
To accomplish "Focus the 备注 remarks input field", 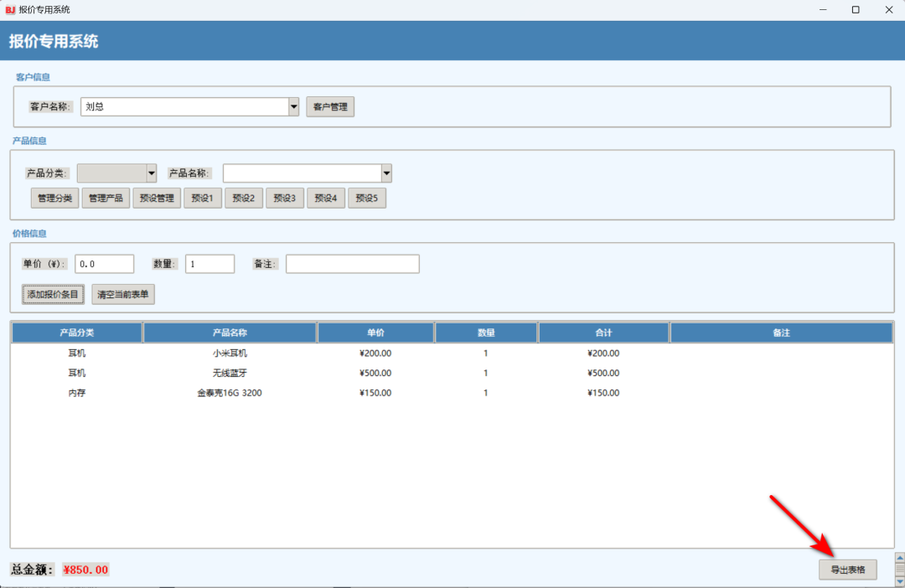I will (352, 264).
